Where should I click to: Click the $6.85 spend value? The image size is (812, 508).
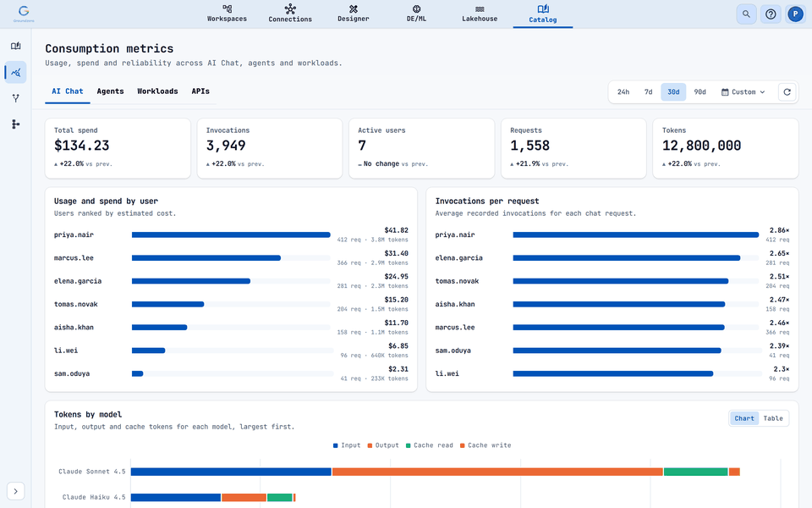(398, 346)
